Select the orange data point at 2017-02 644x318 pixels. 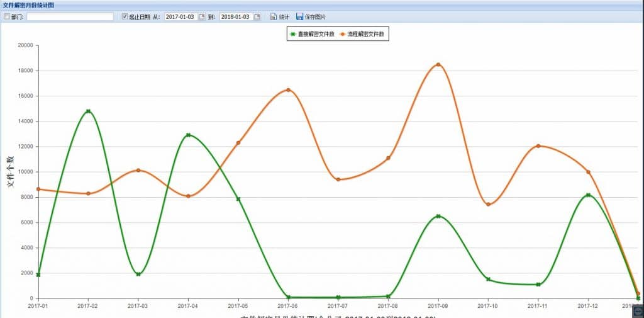[88, 194]
